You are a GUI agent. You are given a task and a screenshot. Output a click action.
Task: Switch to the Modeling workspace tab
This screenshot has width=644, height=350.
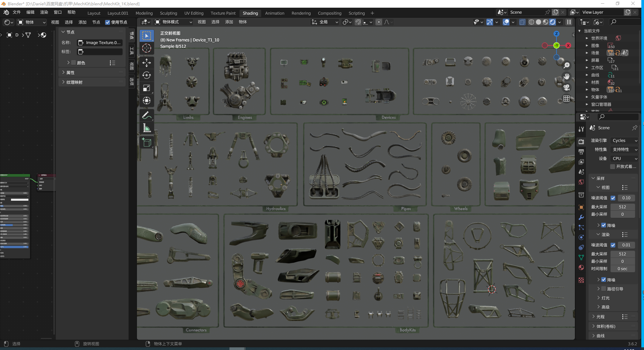pyautogui.click(x=144, y=13)
